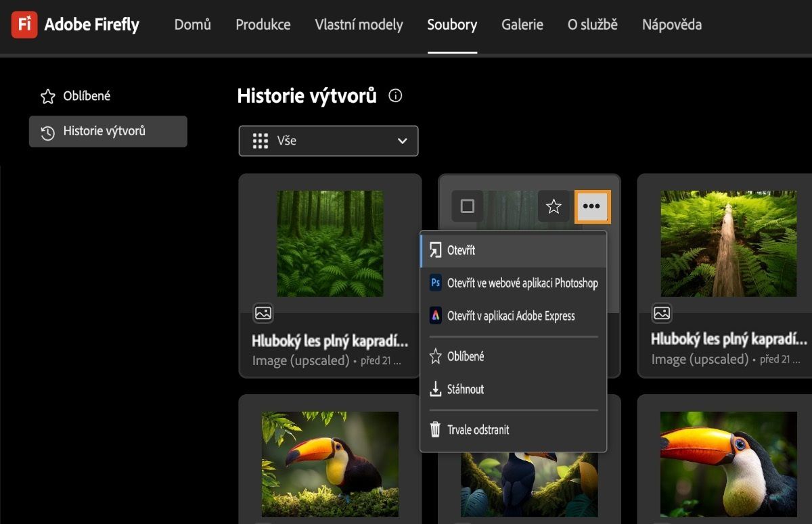Open the first fern forest thumbnail
The image size is (812, 524).
click(x=330, y=243)
